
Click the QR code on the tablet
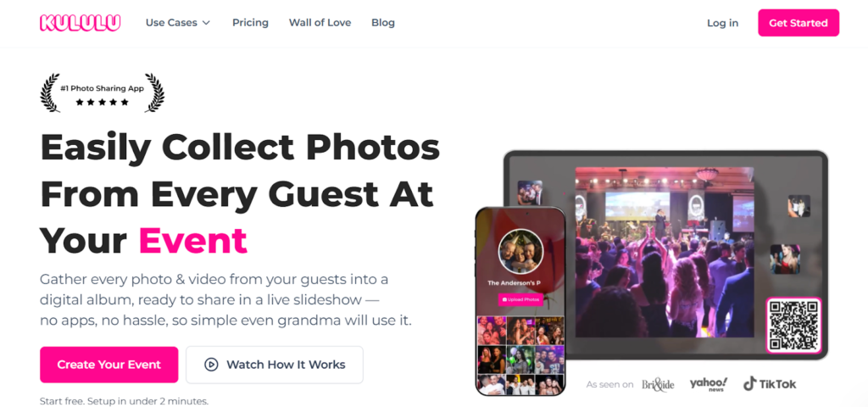click(793, 325)
